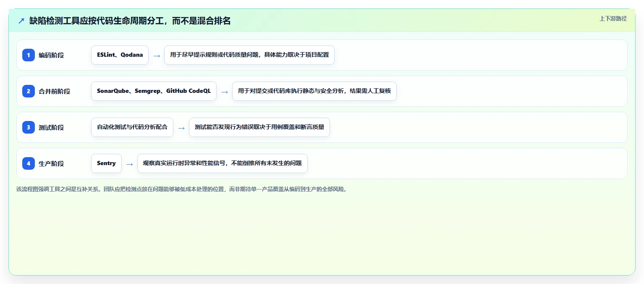Select step number 1 badge

pyautogui.click(x=29, y=55)
